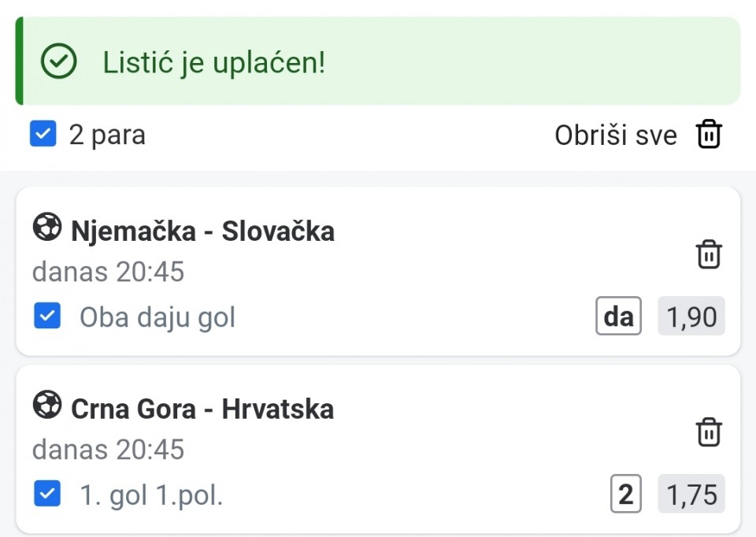Delete the Njemačka - Slovačka bet
756x537 pixels.
point(709,255)
